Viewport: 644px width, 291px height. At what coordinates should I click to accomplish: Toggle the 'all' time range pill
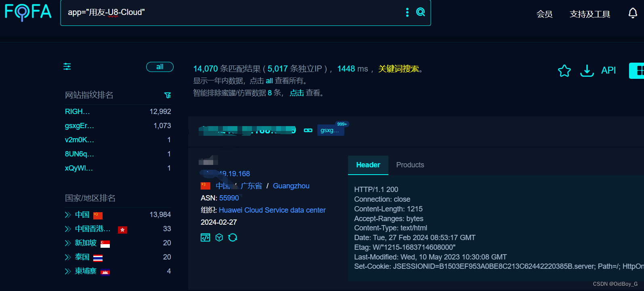(160, 67)
